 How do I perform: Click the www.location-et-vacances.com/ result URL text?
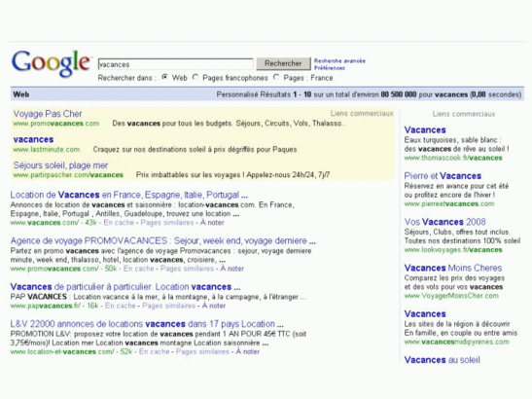point(62,351)
